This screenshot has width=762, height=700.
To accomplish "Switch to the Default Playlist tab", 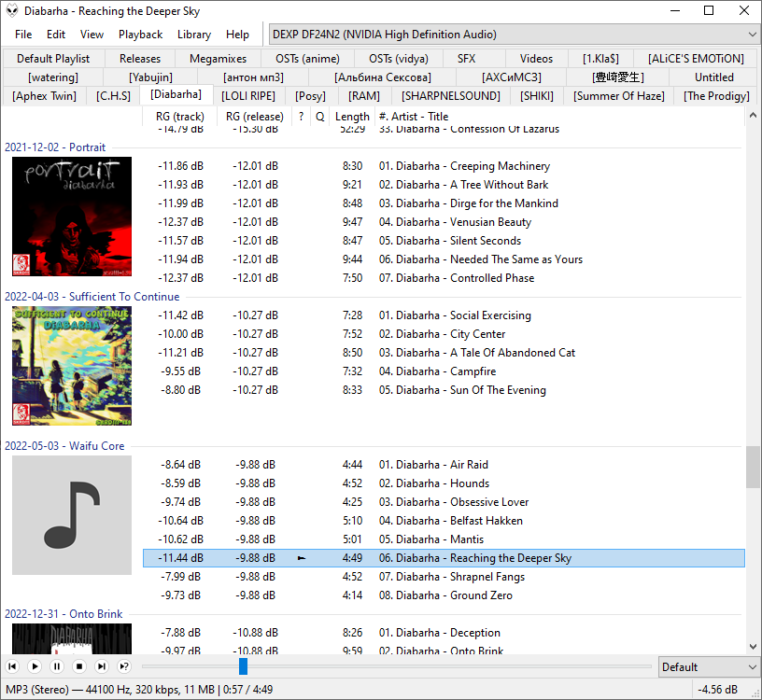I will coord(53,59).
